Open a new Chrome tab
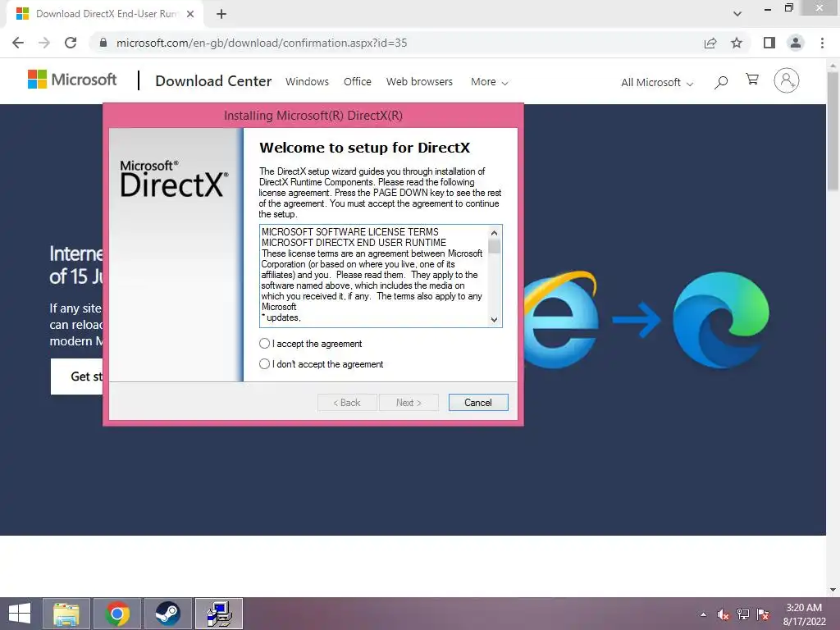The image size is (840, 630). click(221, 14)
